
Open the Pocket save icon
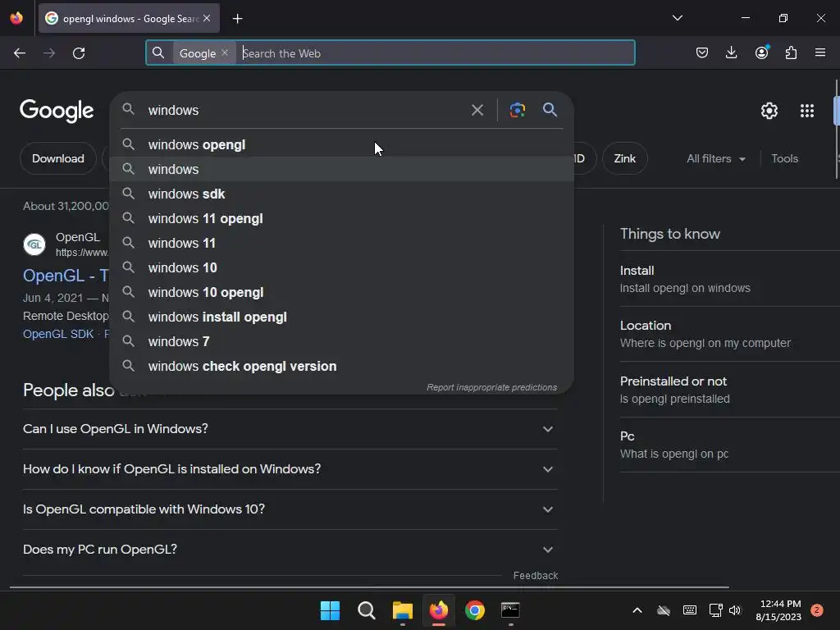coord(702,52)
